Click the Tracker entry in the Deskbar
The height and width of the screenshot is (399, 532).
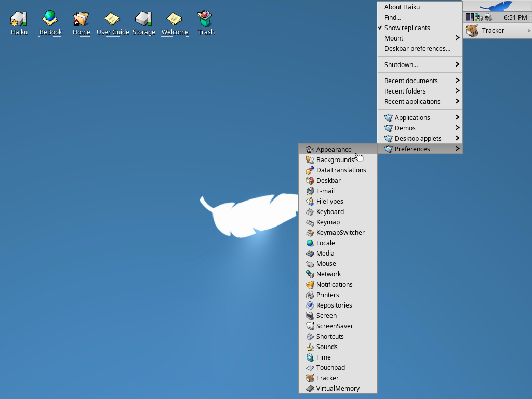coord(493,31)
